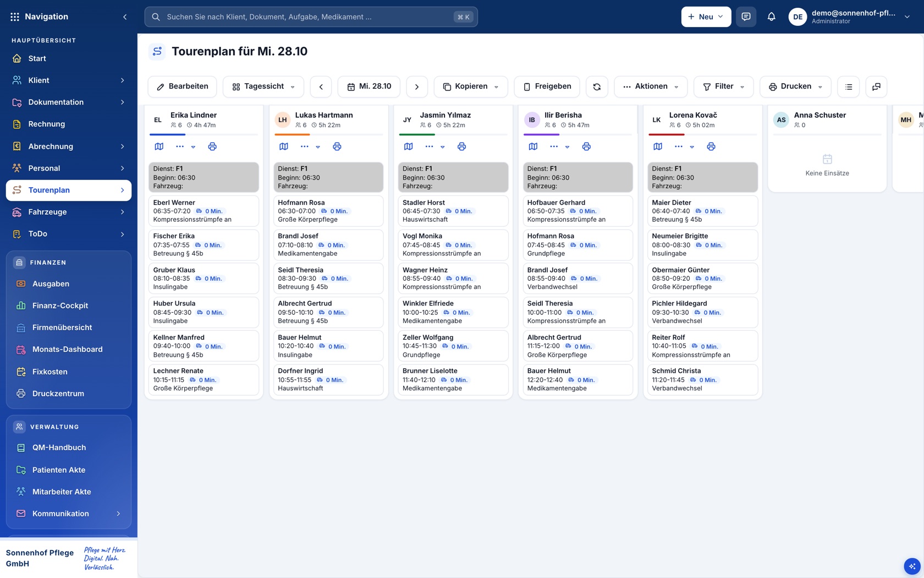
Task: Open the Filter dropdown
Action: [724, 87]
